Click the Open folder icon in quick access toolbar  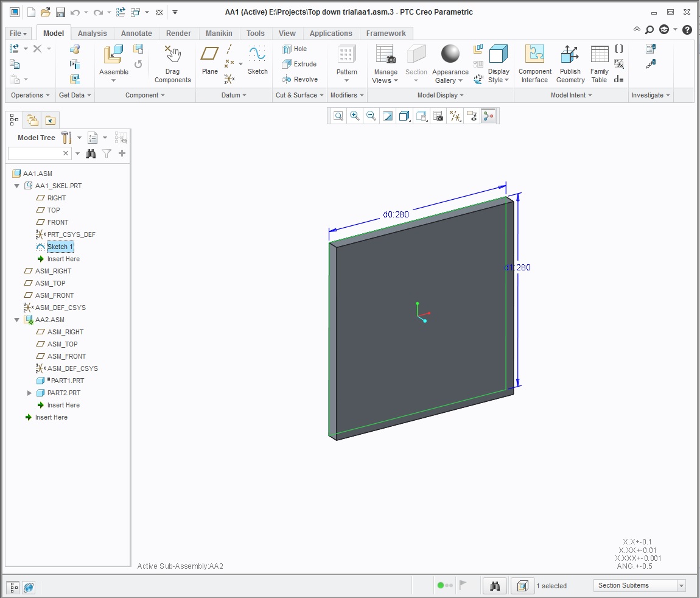45,12
